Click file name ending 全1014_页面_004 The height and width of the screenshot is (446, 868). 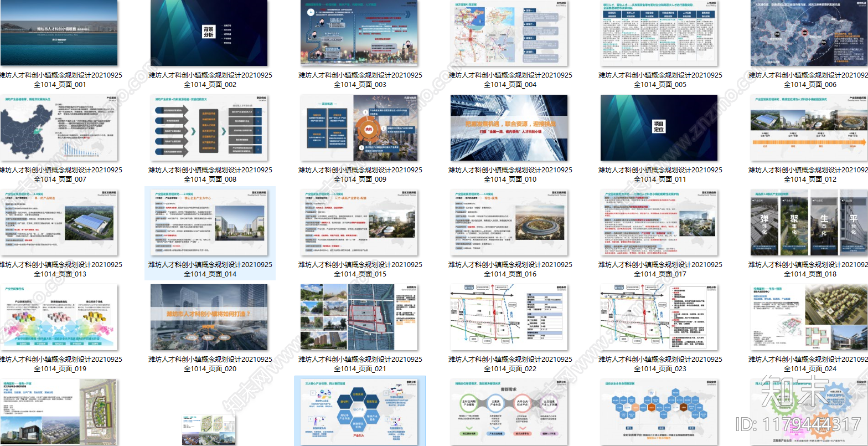pyautogui.click(x=510, y=80)
